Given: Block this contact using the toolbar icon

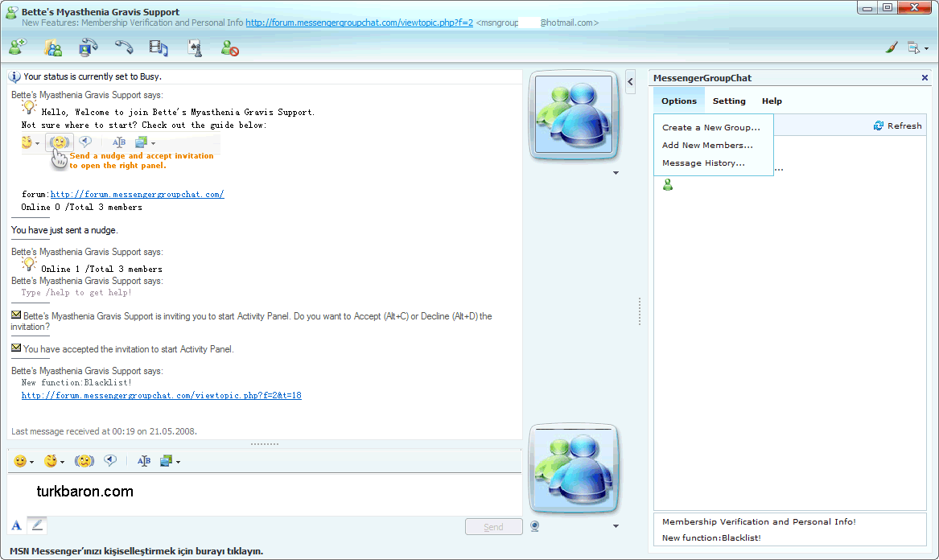Looking at the screenshot, I should click(230, 48).
